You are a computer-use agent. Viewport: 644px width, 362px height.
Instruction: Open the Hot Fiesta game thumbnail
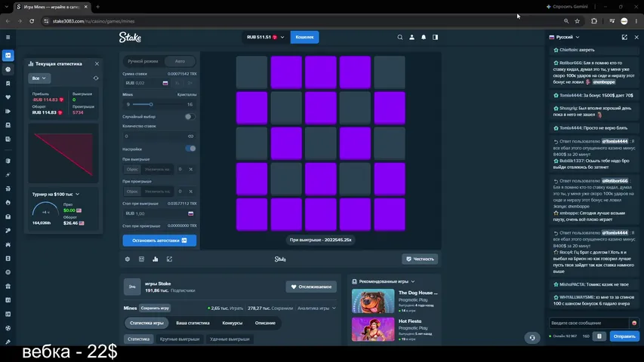point(373,329)
